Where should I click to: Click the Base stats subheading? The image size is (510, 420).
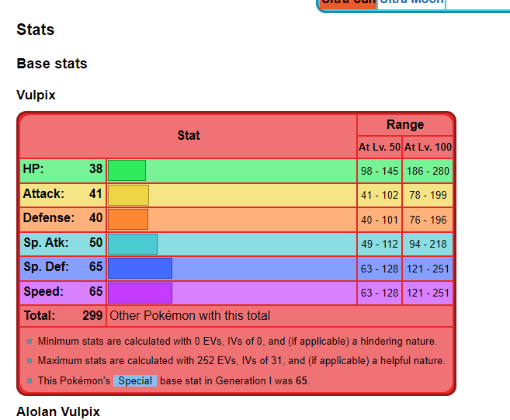tap(52, 64)
